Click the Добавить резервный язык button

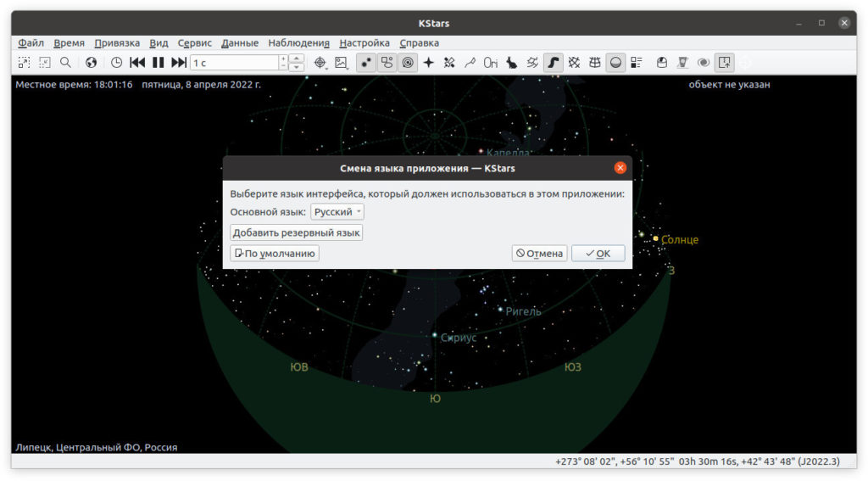tap(296, 232)
